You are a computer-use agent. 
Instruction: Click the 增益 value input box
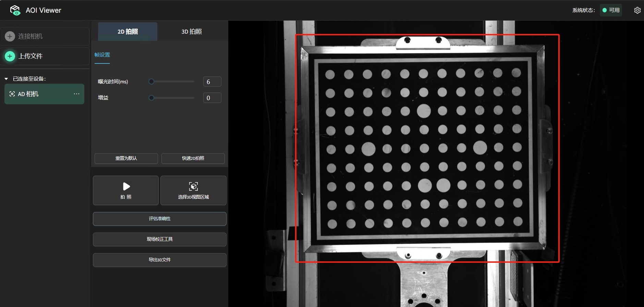212,98
